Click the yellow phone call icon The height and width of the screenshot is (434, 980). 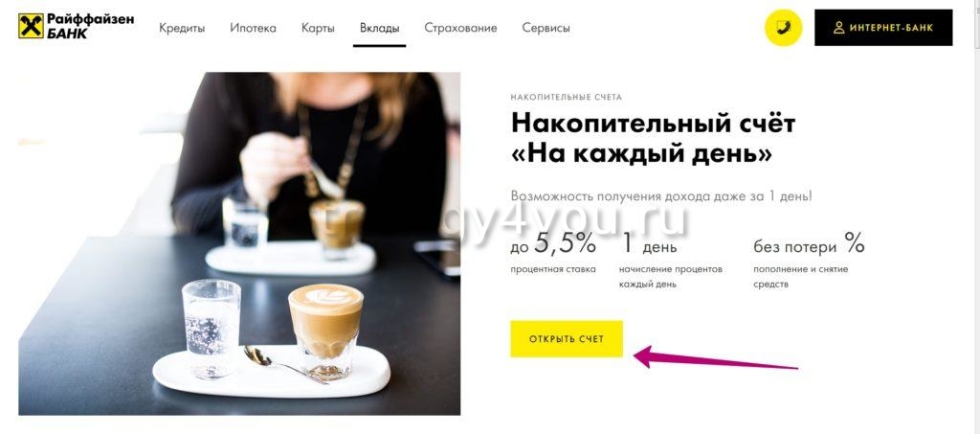(x=783, y=28)
